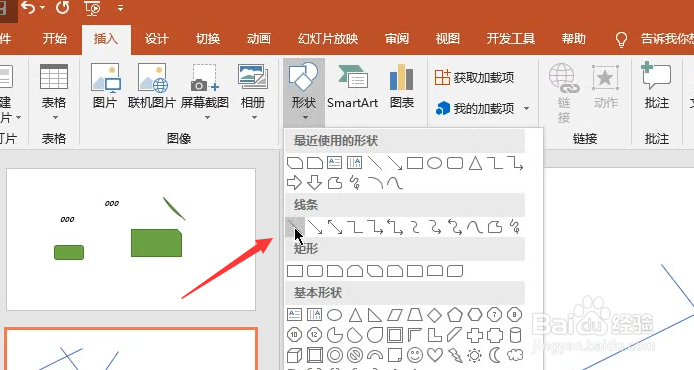Switch to the 设计 tab
Image resolution: width=694 pixels, height=370 pixels.
tap(157, 39)
